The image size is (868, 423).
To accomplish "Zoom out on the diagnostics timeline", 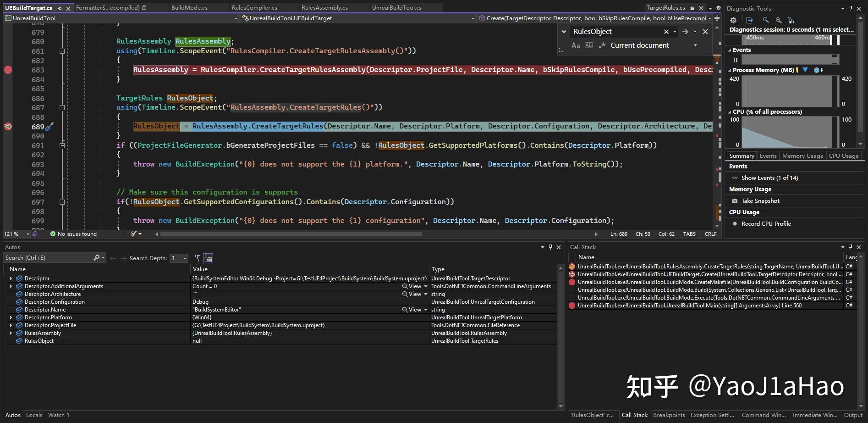I will pos(778,20).
